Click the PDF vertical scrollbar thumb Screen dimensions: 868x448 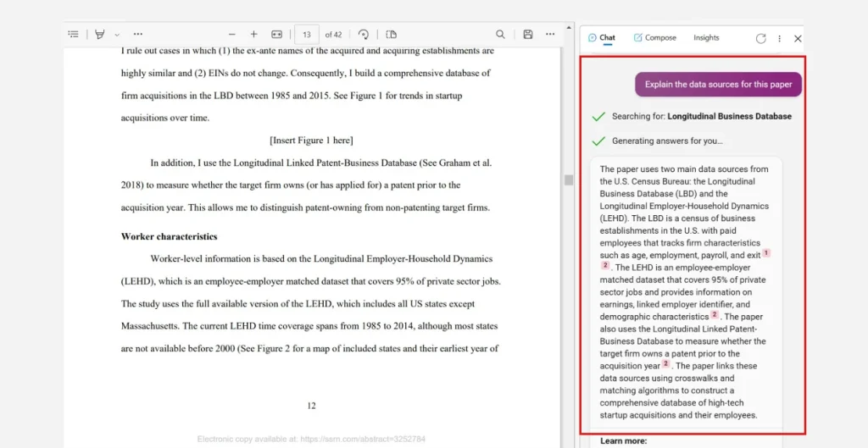(569, 180)
